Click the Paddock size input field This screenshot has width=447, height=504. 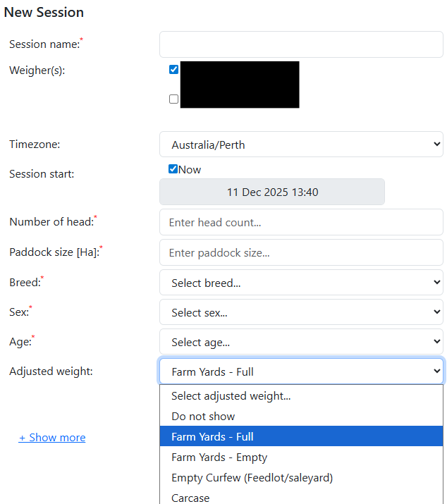301,252
